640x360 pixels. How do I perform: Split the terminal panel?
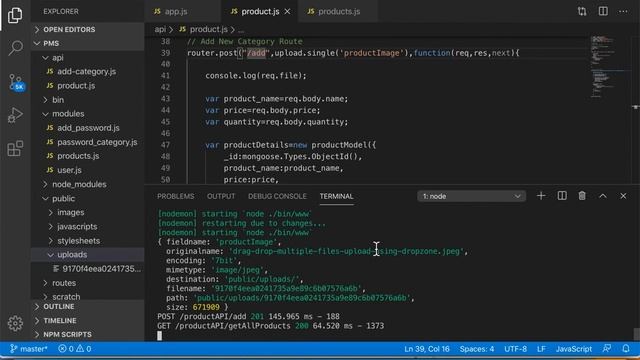point(562,196)
